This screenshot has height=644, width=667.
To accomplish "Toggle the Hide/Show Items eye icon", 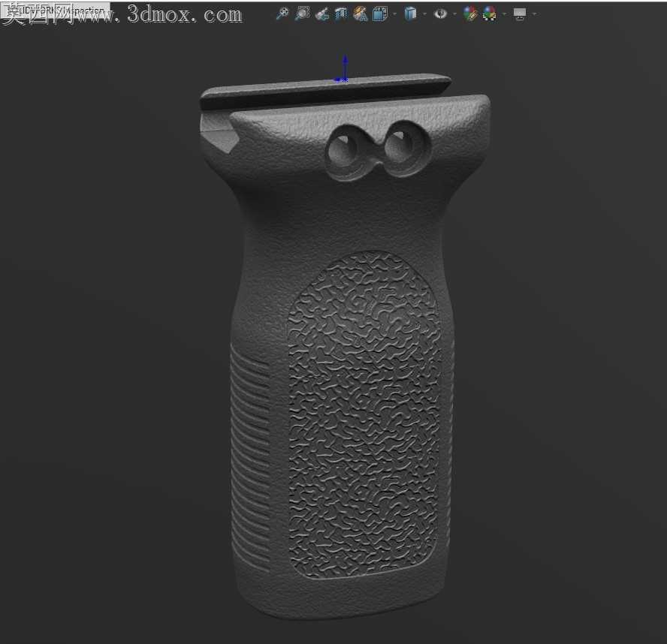I will [x=440, y=14].
